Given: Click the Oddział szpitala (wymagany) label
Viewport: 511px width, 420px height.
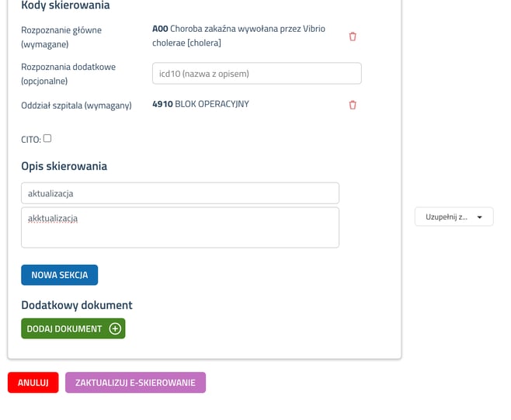Looking at the screenshot, I should pyautogui.click(x=76, y=105).
